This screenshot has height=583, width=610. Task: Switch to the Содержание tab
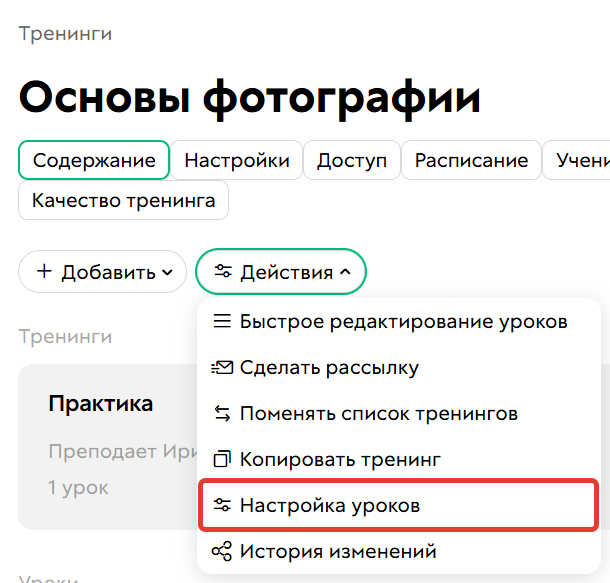[x=94, y=160]
